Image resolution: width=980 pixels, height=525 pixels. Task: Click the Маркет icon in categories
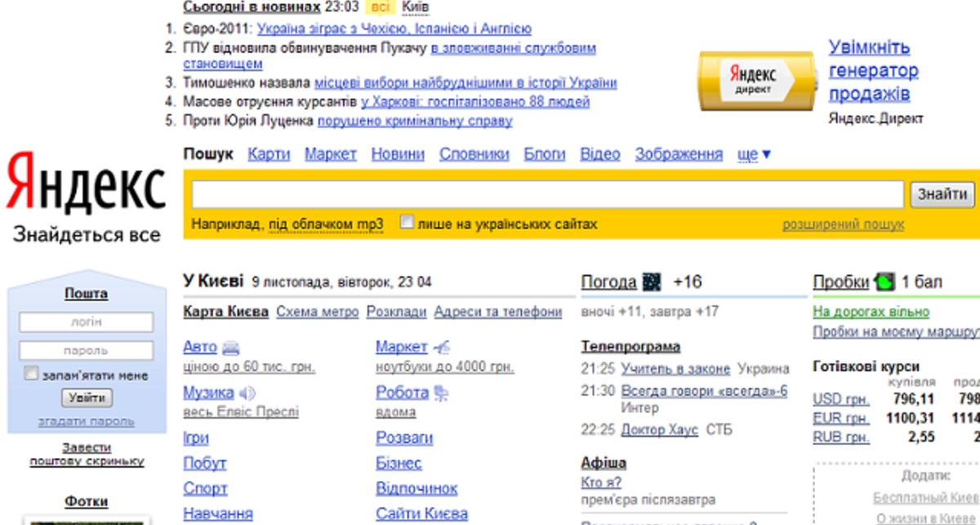click(442, 348)
